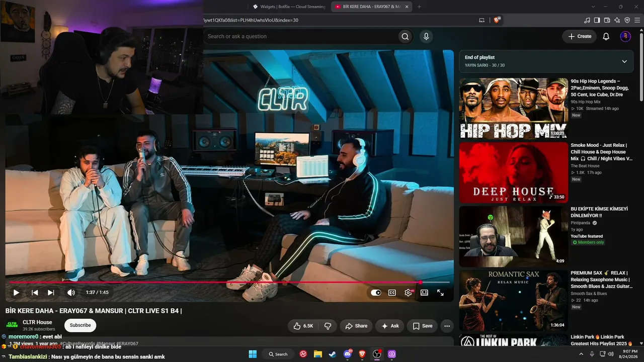Open the tab search chevron
Image resolution: width=644 pixels, height=362 pixels.
[593, 7]
